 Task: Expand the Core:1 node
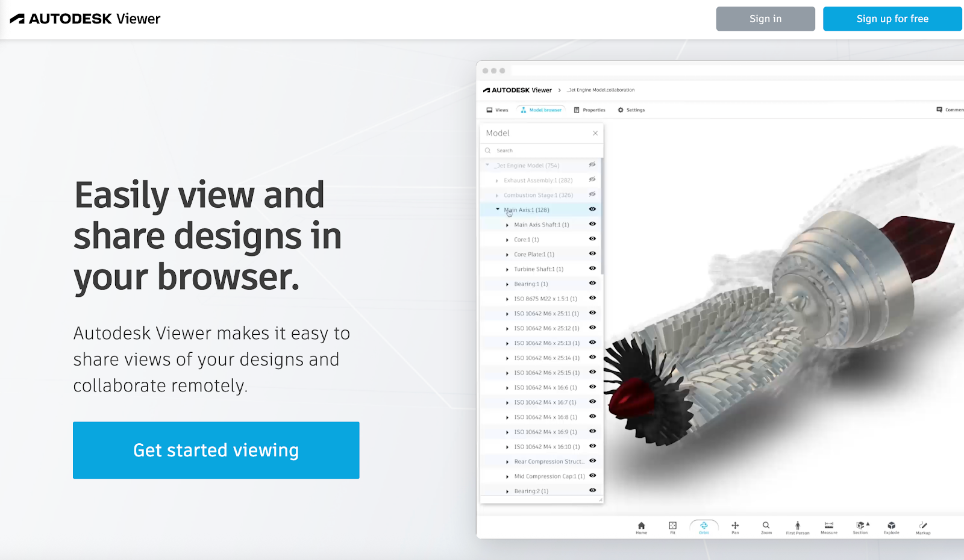point(507,240)
